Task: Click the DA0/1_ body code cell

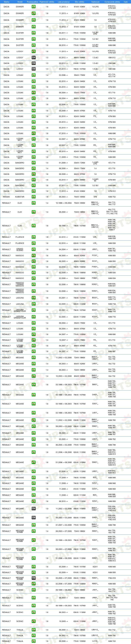Action: click(x=95, y=395)
